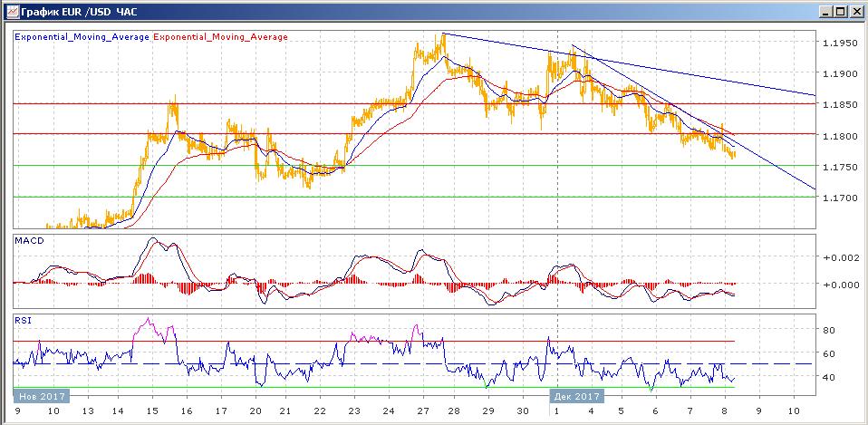The width and height of the screenshot is (868, 425).
Task: Click the RSI panel label
Action: (23, 319)
